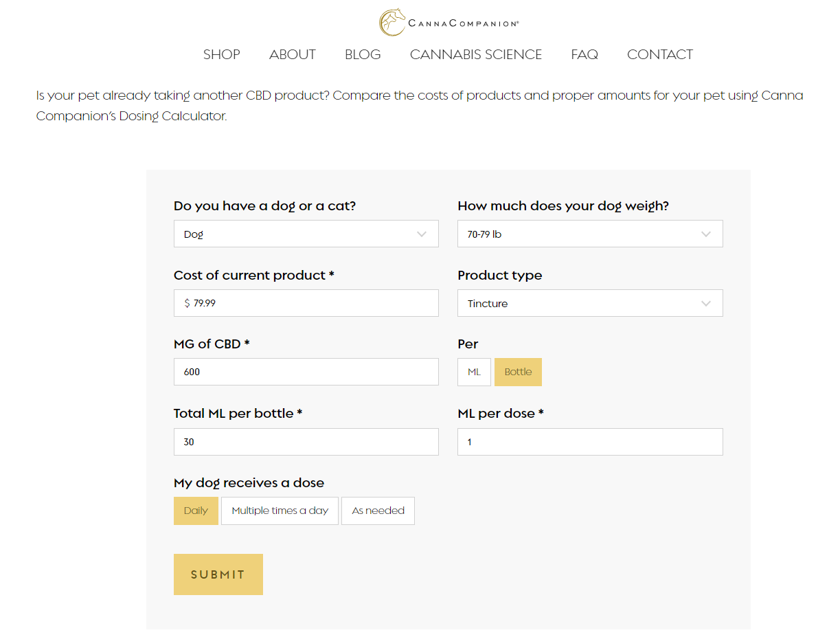Screen dimensions: 840x637
Task: Click the CannaCompanion horse logo
Action: (x=392, y=22)
